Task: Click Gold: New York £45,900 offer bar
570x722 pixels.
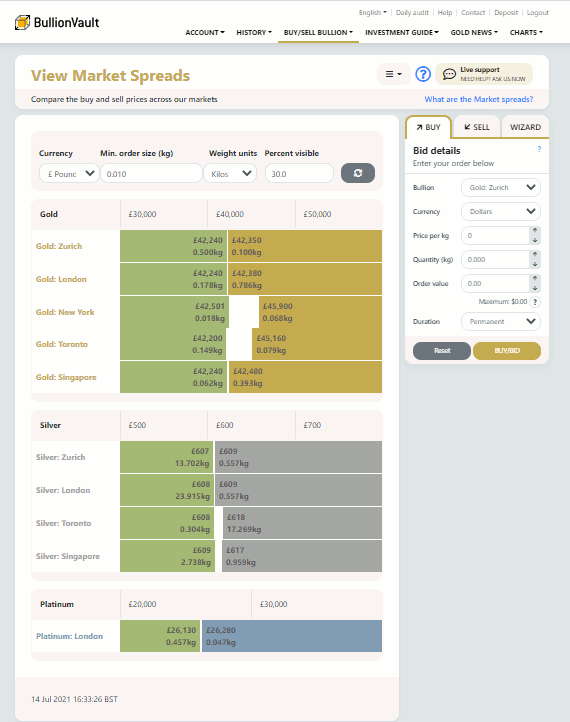Action: pyautogui.click(x=320, y=312)
